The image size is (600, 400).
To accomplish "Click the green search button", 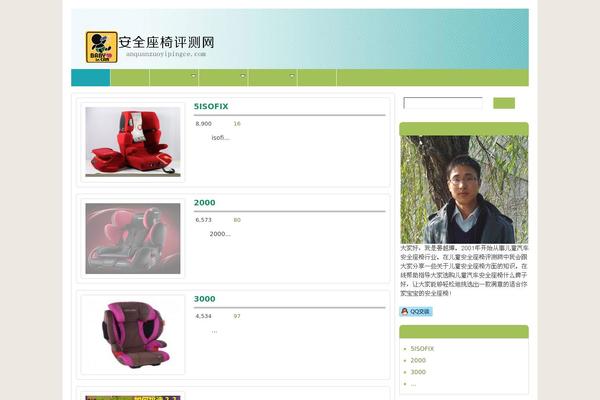I will [x=504, y=103].
